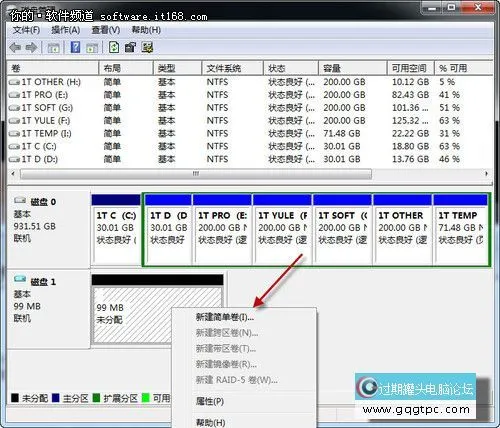This screenshot has height=428, width=500.
Task: Sort by the 卷 column header
Action: click(x=53, y=68)
